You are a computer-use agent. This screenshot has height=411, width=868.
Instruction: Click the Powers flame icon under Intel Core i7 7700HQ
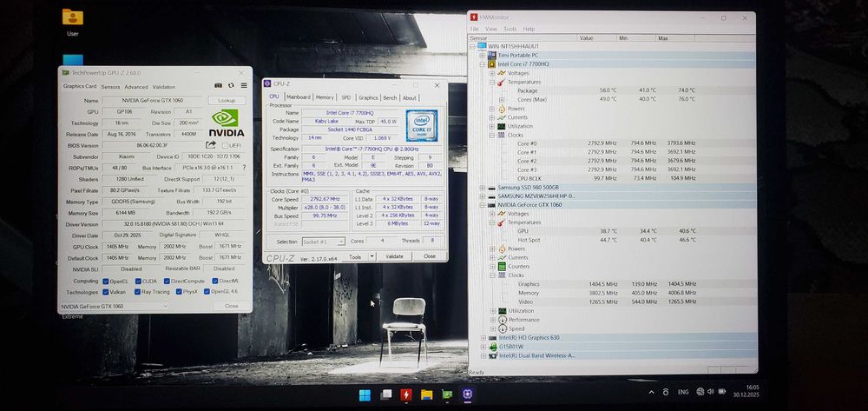pyautogui.click(x=502, y=109)
